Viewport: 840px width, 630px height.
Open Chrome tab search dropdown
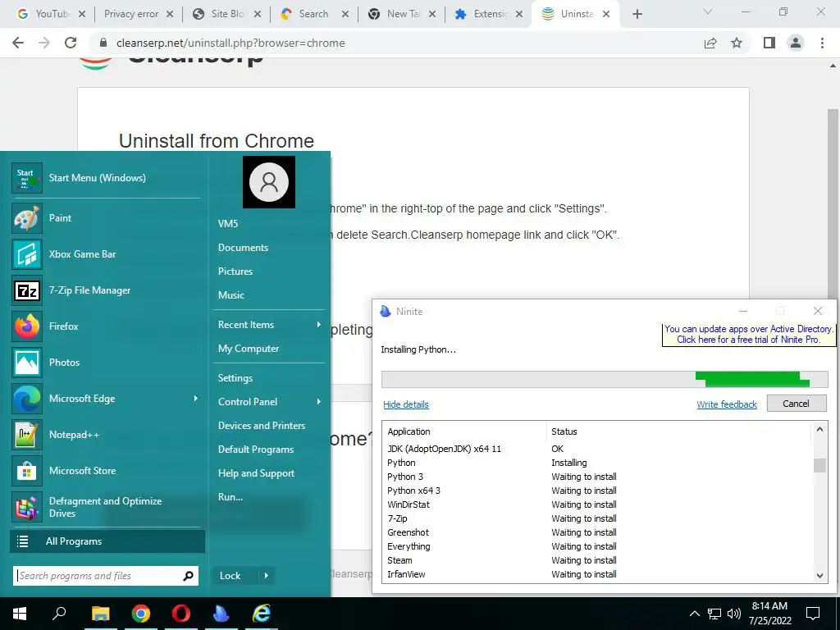(708, 12)
